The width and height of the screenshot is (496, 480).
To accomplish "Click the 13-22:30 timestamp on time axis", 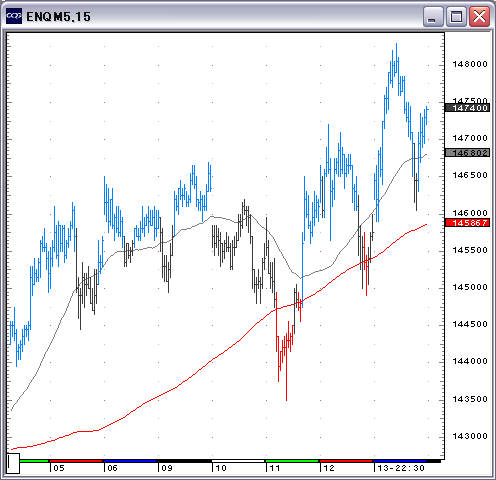I will 401,468.
